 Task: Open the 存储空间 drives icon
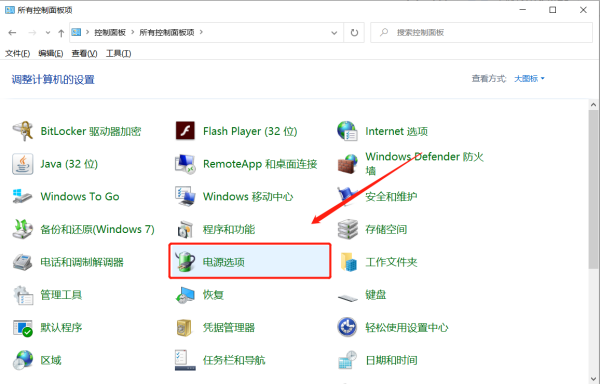pos(347,229)
